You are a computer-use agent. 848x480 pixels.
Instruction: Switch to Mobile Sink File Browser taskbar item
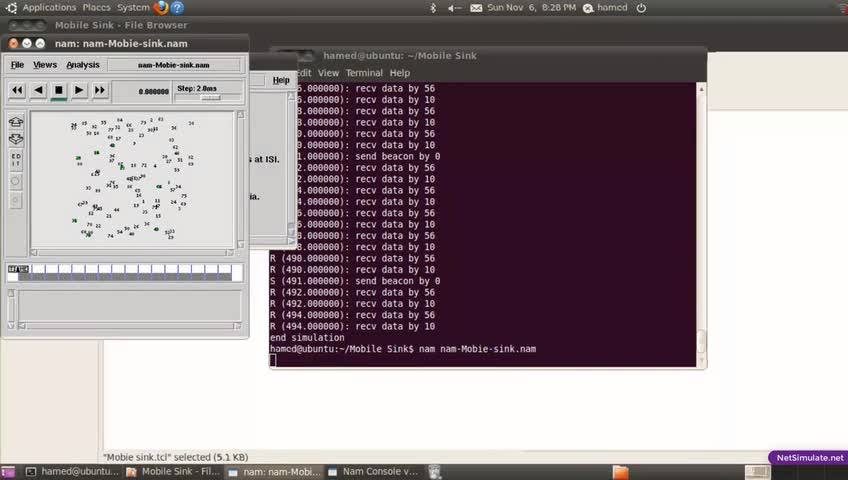(173, 472)
